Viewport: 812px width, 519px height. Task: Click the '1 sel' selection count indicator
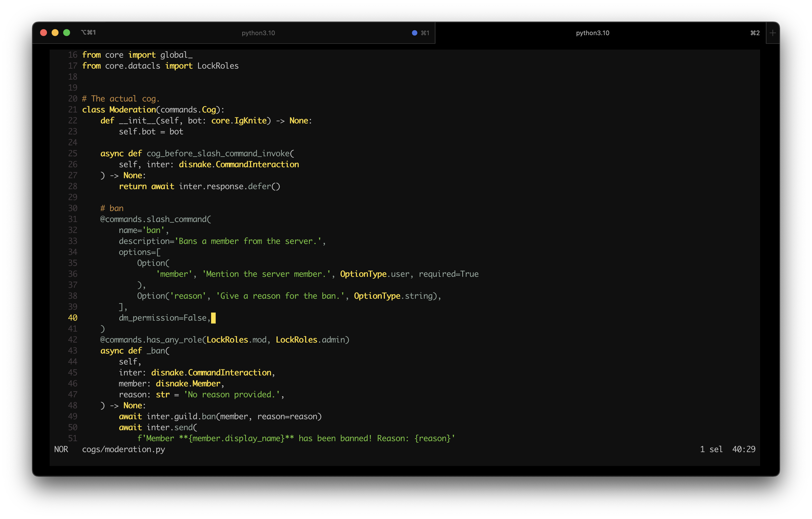tap(711, 449)
